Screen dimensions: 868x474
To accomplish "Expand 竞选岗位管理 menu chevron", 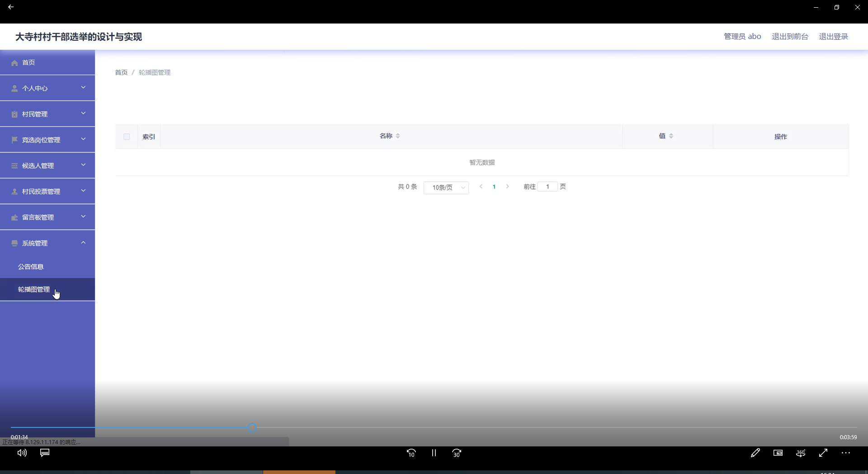I will tap(83, 139).
